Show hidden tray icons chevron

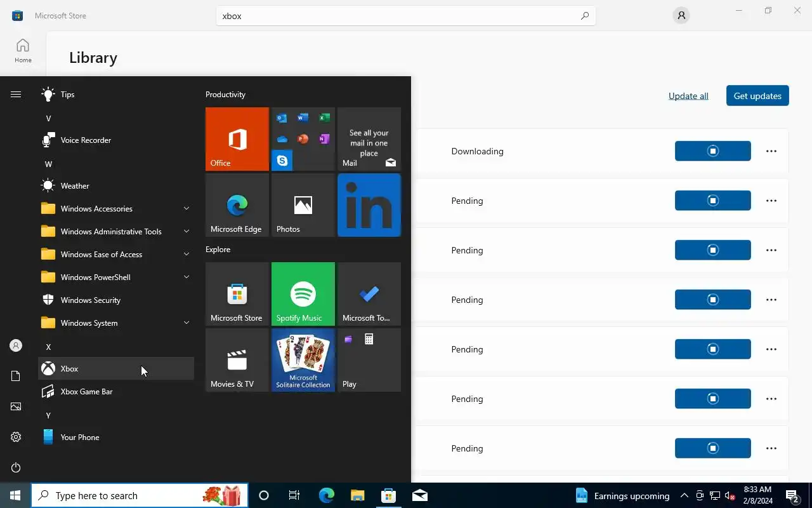pos(684,495)
